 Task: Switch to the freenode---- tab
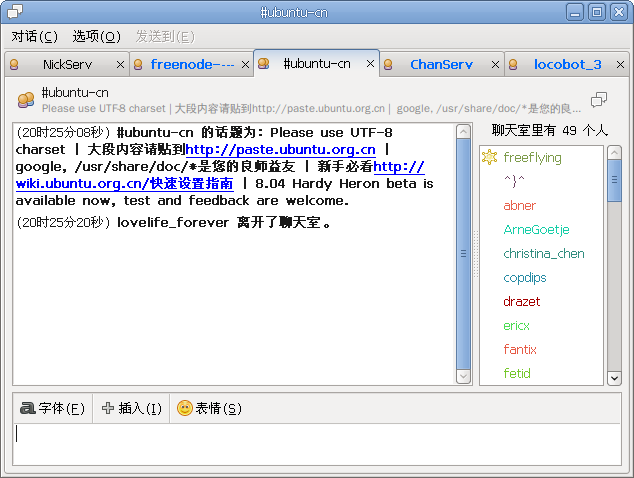(x=192, y=64)
